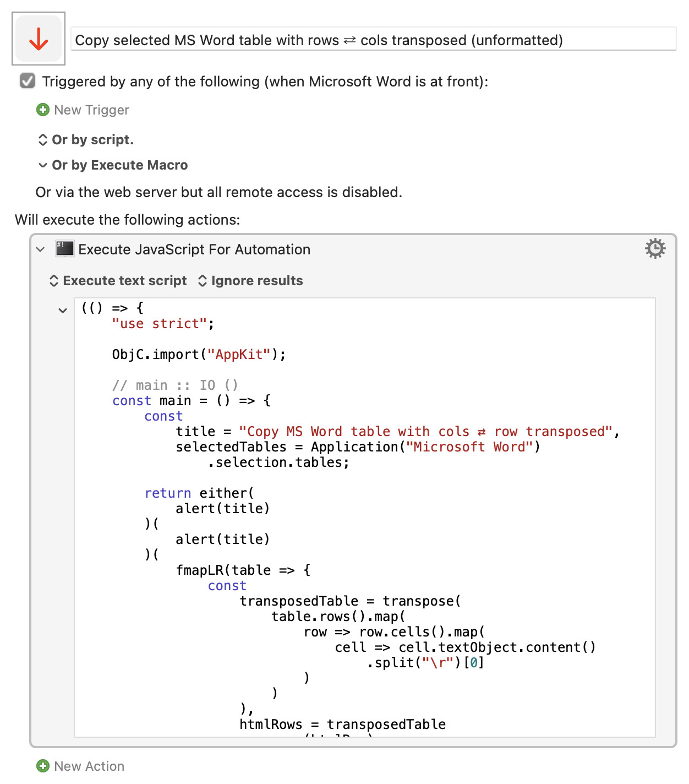Viewport: 689px width, 784px height.
Task: Click the red down-arrow macro icon
Action: click(39, 39)
